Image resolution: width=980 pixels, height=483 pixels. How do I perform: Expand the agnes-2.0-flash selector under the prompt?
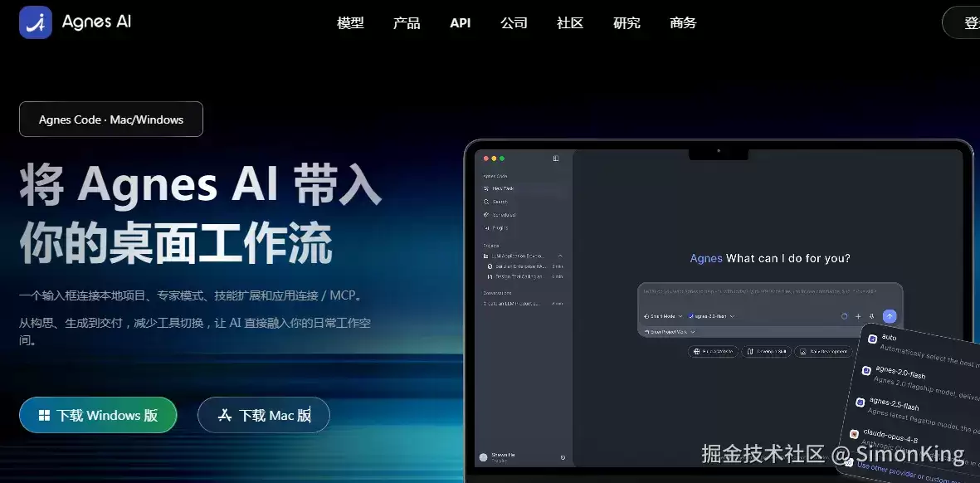pos(711,316)
